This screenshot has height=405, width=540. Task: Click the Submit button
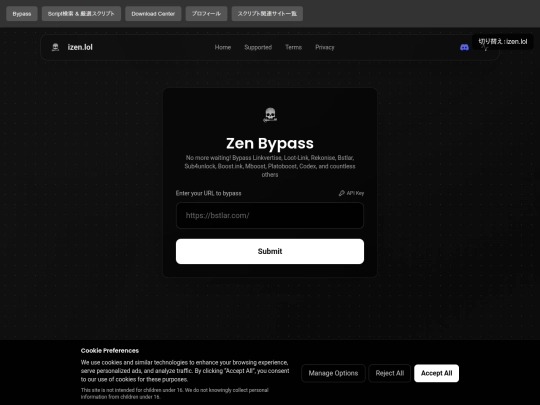coord(270,251)
